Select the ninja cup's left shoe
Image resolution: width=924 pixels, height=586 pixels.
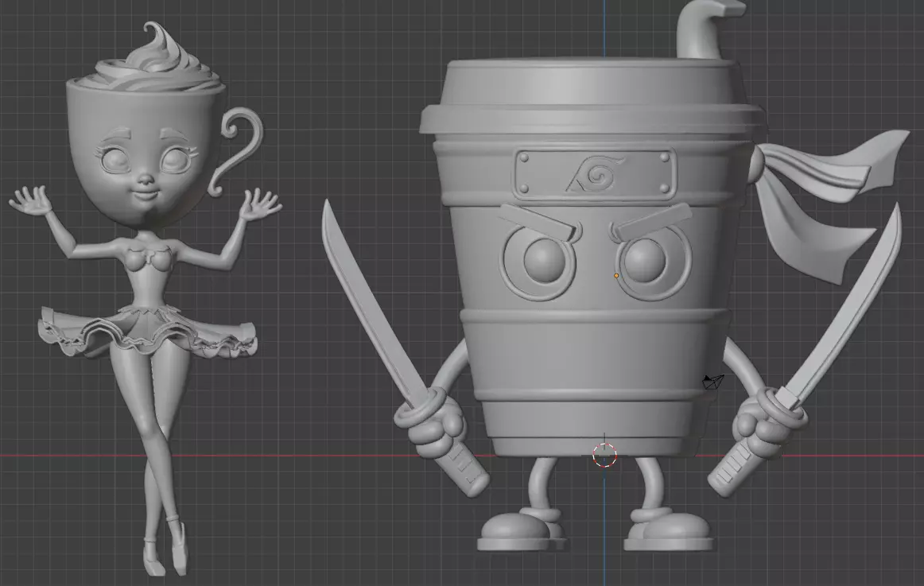coord(521,530)
